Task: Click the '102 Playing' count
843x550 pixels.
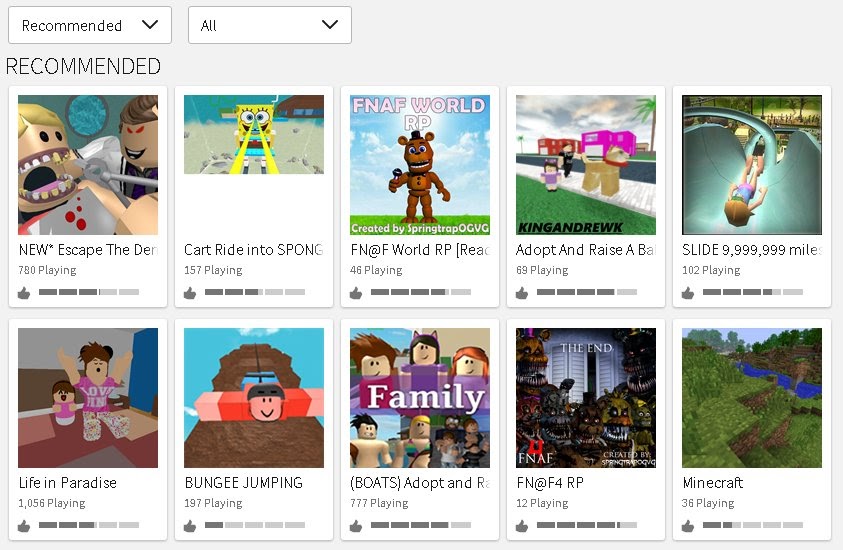Action: click(711, 270)
